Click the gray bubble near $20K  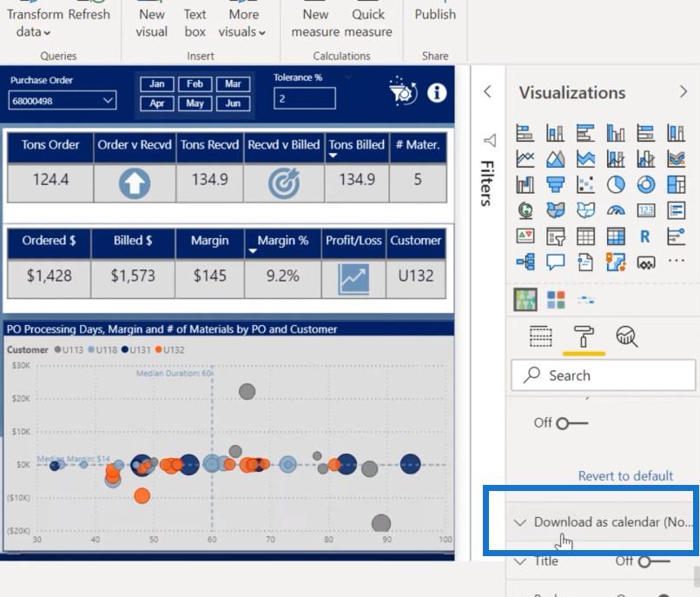tap(247, 391)
